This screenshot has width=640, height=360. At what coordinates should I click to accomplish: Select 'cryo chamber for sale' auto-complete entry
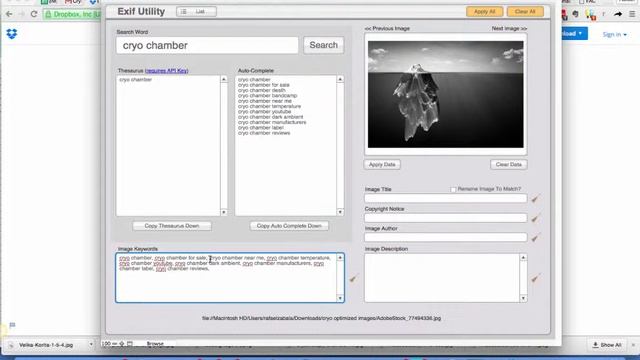pyautogui.click(x=264, y=85)
